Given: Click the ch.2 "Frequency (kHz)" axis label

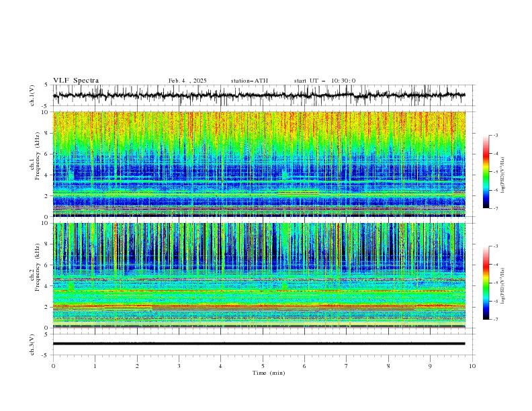Looking at the screenshot, I should [x=38, y=267].
